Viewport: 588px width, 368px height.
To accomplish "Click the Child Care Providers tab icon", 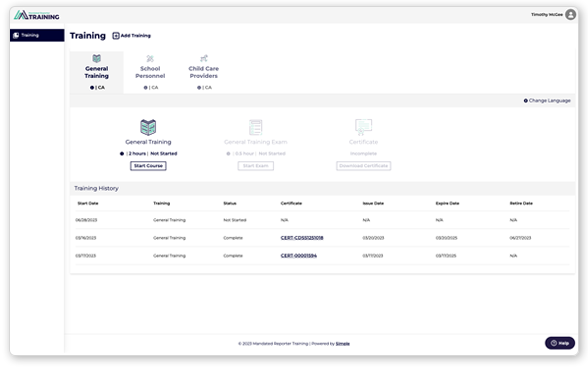I will [x=204, y=59].
